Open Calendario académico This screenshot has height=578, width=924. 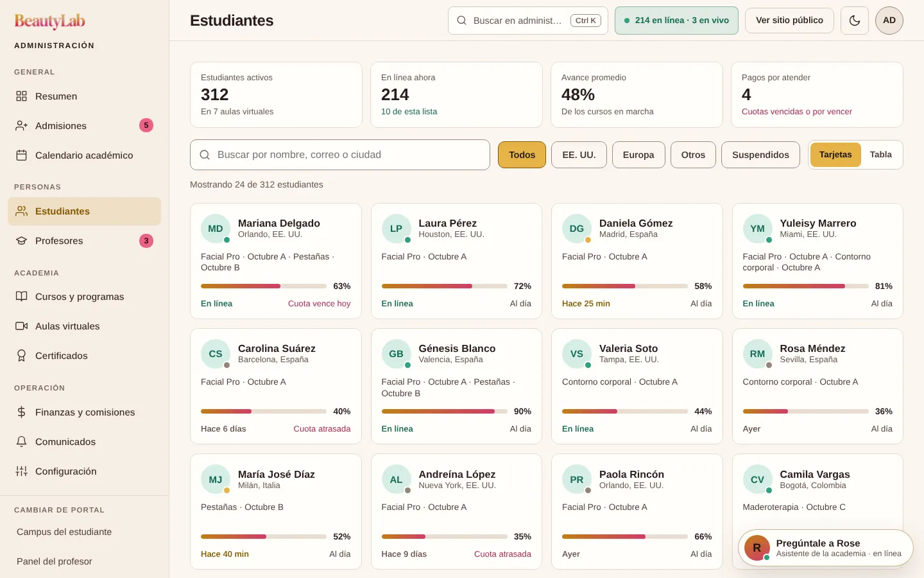pos(84,155)
